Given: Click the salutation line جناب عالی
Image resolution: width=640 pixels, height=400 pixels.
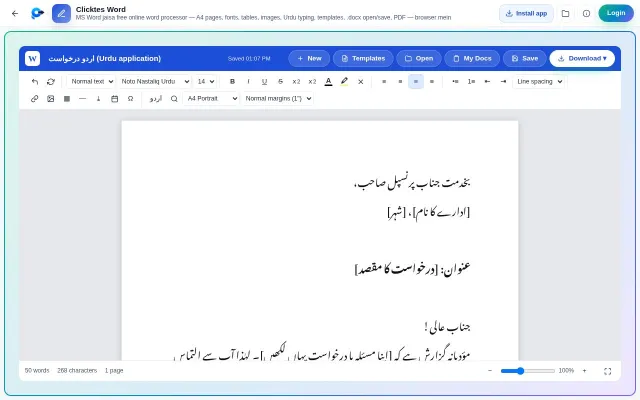Looking at the screenshot, I should click(447, 327).
